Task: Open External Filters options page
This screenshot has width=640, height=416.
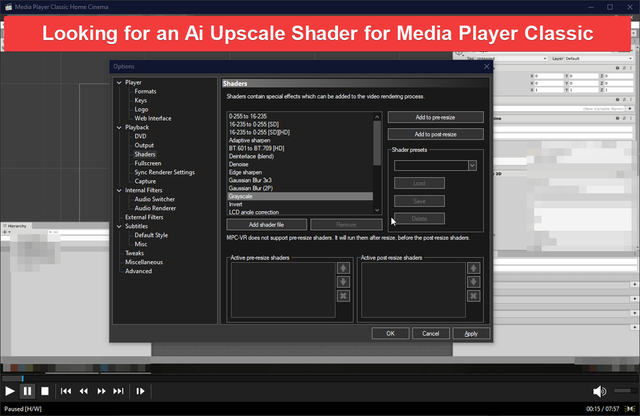Action: tap(144, 217)
